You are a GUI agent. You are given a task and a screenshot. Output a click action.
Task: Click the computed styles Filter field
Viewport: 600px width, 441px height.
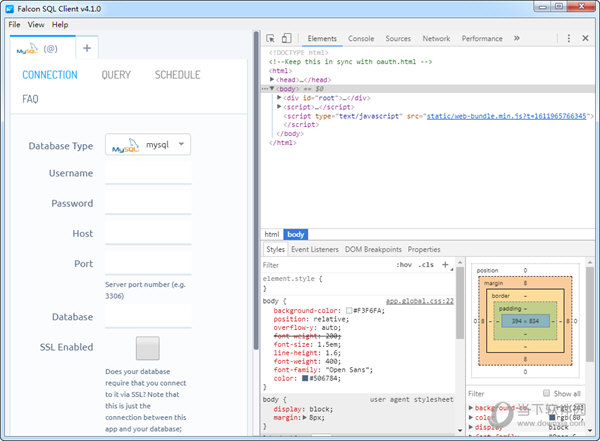pos(503,394)
